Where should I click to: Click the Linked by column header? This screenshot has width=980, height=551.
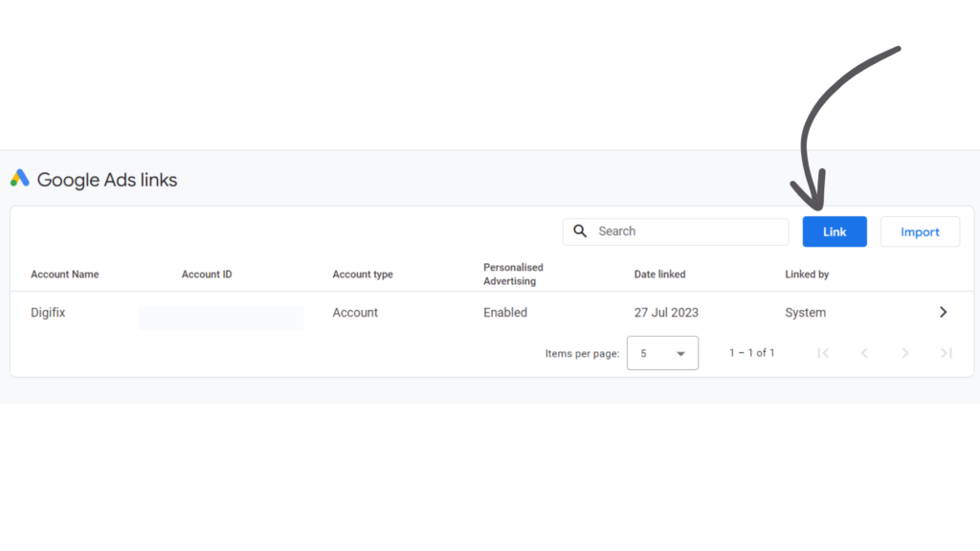tap(807, 275)
